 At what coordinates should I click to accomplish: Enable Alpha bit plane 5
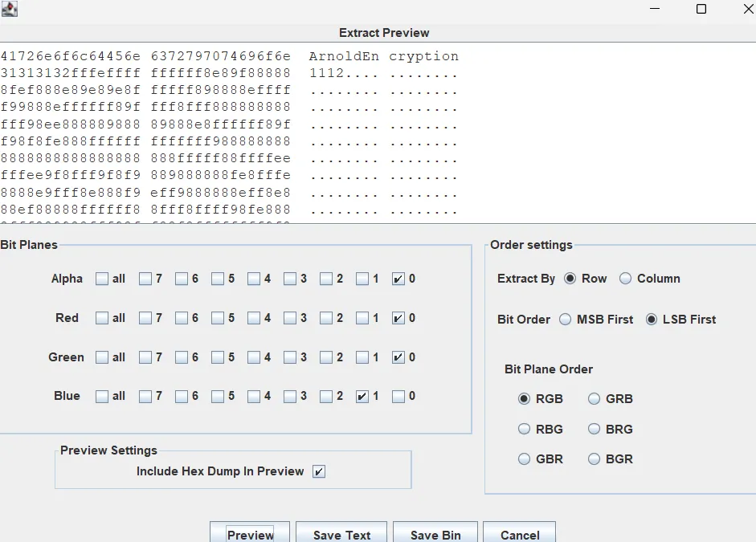[218, 279]
